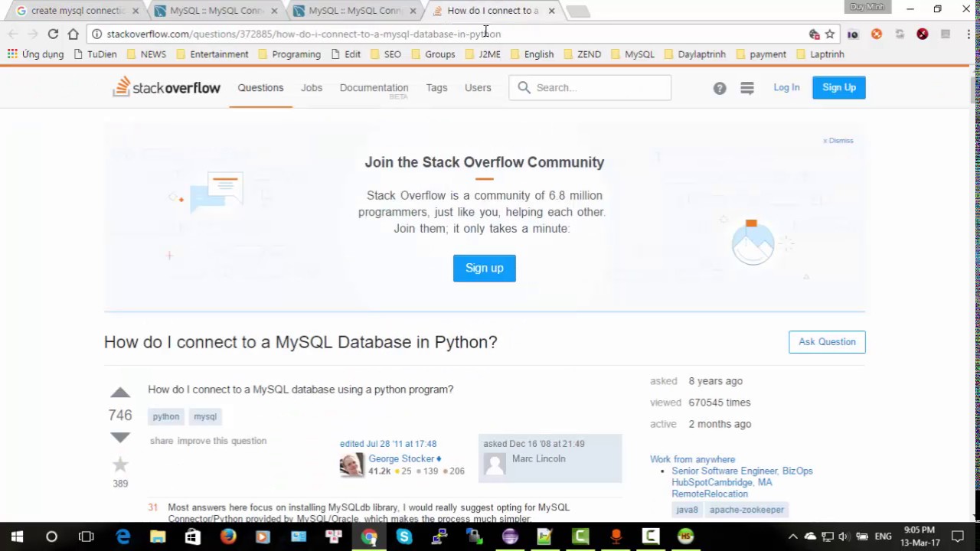Close the 'How do I connect' tab
The height and width of the screenshot is (551, 980).
(x=551, y=11)
